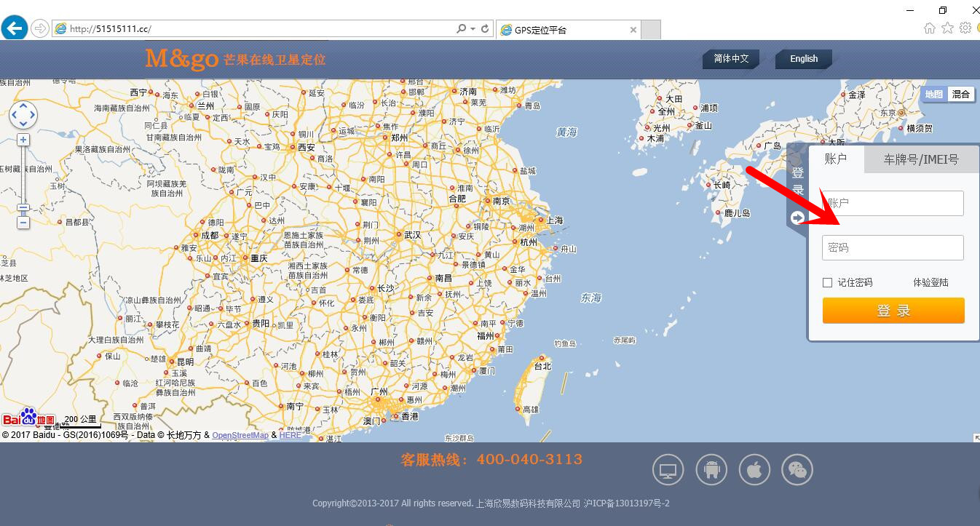Click the 武汉 city label on map

pos(413,235)
